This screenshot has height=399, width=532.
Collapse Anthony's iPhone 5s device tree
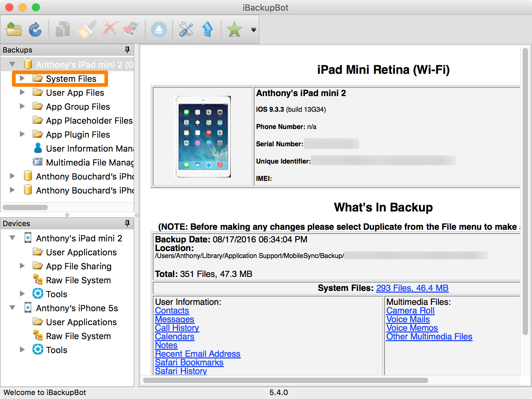click(x=12, y=308)
